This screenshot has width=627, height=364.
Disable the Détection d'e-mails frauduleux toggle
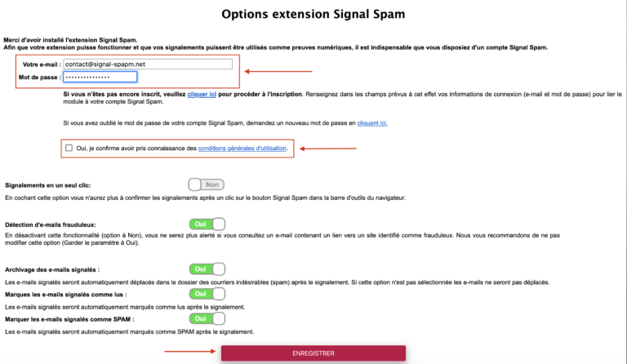(207, 224)
